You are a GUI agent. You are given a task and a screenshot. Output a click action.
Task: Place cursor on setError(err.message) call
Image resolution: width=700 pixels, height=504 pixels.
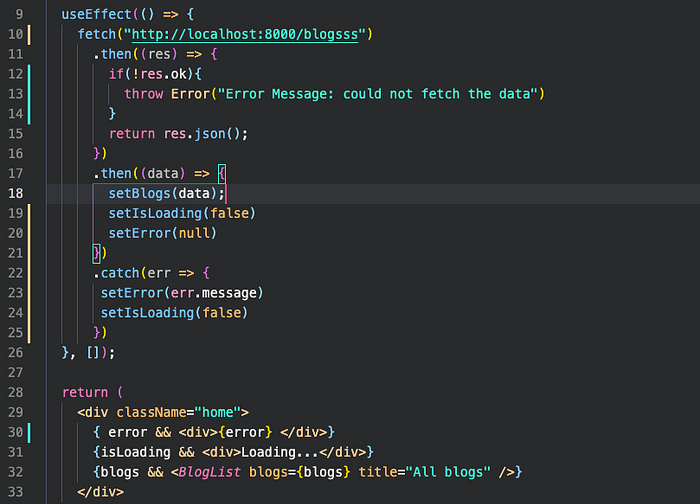pyautogui.click(x=182, y=293)
